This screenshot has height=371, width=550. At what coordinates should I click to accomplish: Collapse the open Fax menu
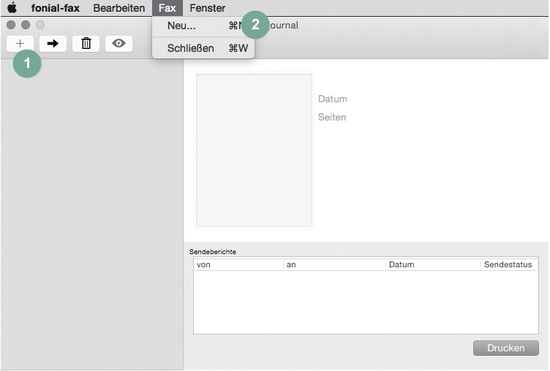[167, 8]
